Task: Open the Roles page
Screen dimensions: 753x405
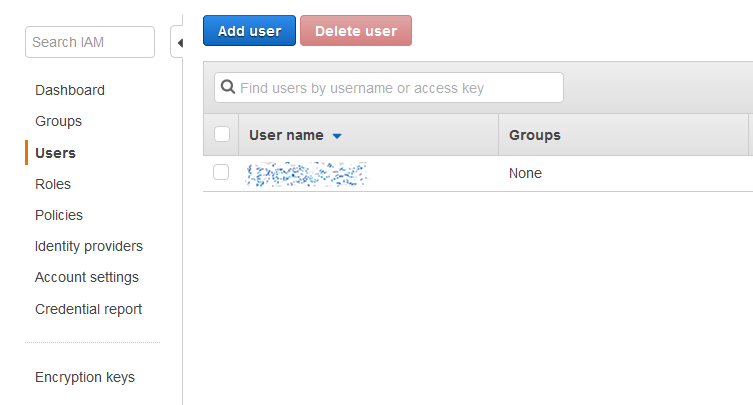Action: coord(53,184)
